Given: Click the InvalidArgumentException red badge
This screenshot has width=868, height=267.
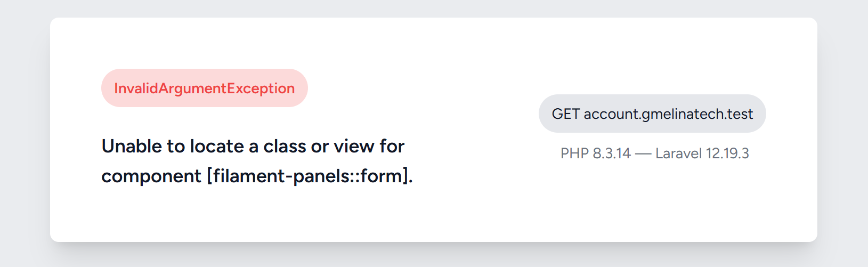Looking at the screenshot, I should pos(204,88).
